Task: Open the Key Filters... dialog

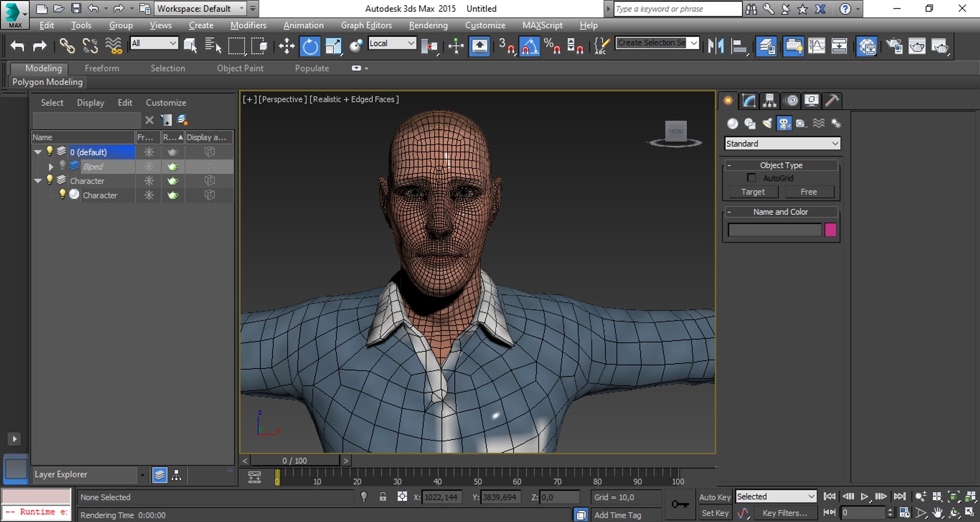Action: [x=785, y=513]
